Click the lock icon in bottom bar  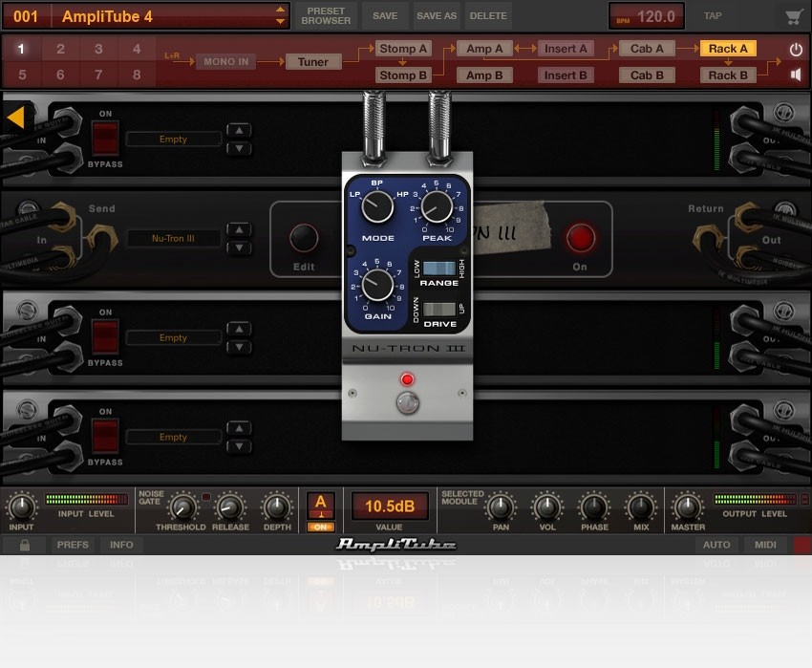(x=24, y=545)
